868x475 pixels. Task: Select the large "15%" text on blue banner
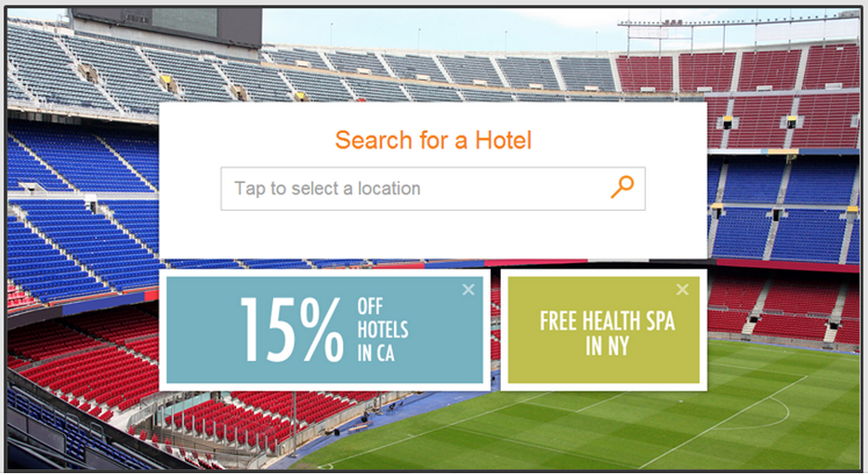click(x=292, y=330)
